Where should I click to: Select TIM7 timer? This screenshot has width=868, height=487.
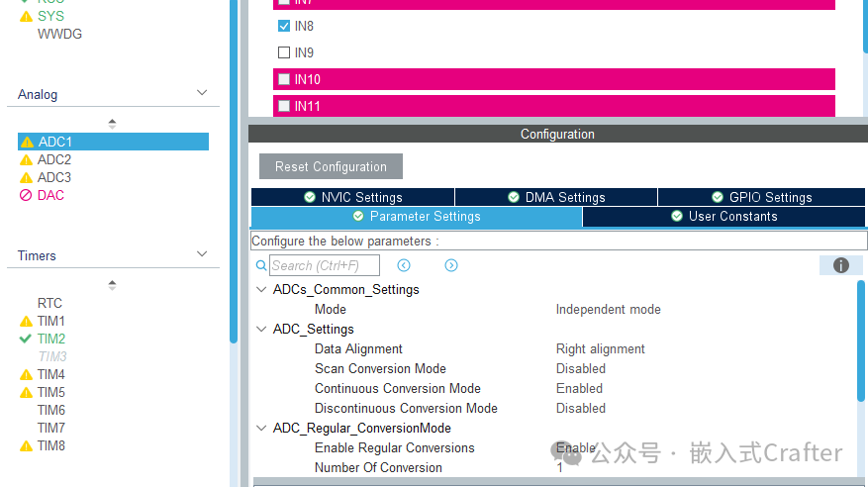click(x=51, y=428)
